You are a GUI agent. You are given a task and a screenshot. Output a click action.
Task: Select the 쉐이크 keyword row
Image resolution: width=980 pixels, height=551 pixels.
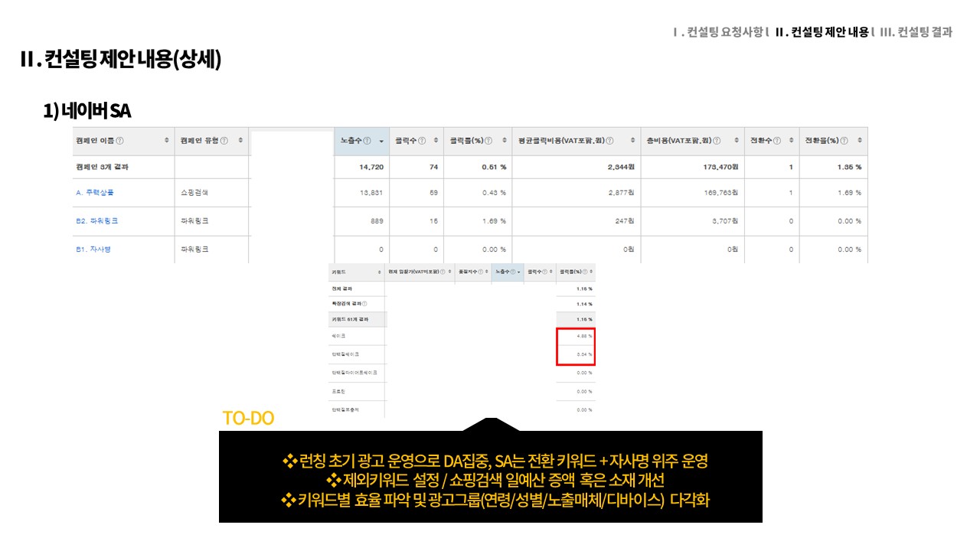point(338,335)
